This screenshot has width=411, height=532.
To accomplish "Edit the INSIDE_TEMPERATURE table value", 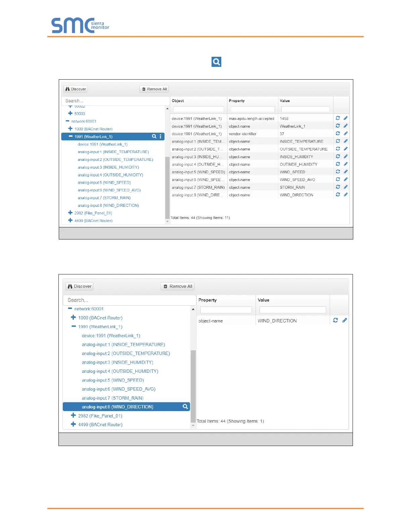I will click(x=346, y=141).
